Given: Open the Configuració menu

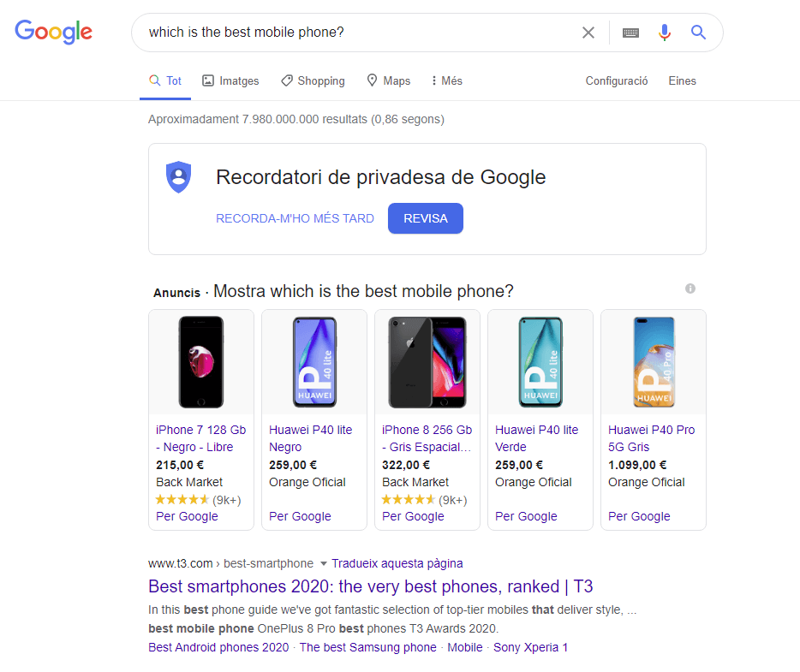Looking at the screenshot, I should click(617, 81).
